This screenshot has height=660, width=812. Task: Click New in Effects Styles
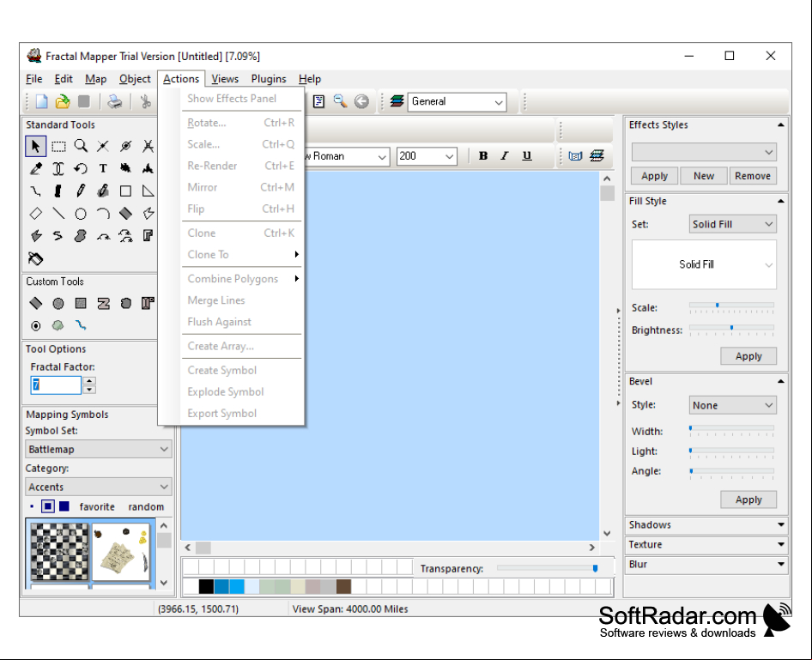pos(704,176)
